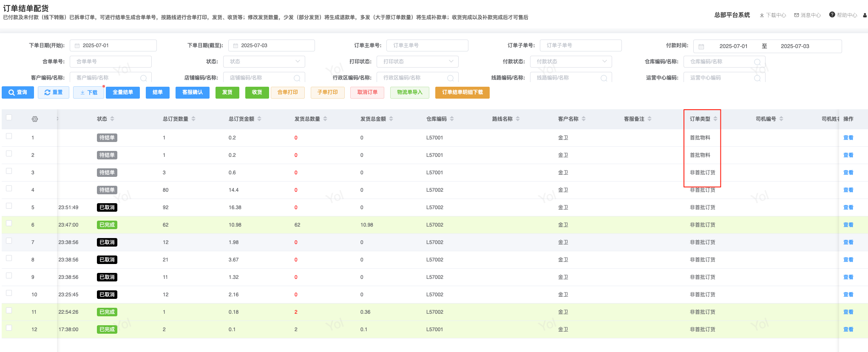
Task: Click the 订单类型 column header
Action: (x=700, y=119)
